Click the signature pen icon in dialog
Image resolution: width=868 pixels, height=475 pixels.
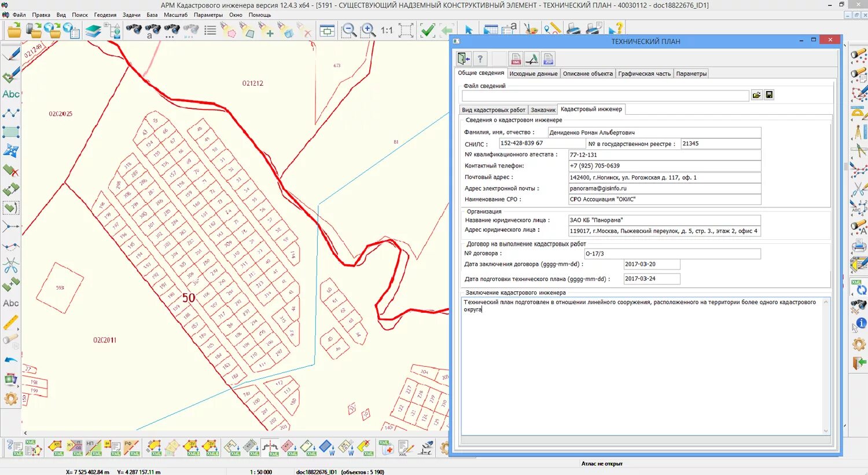click(532, 59)
